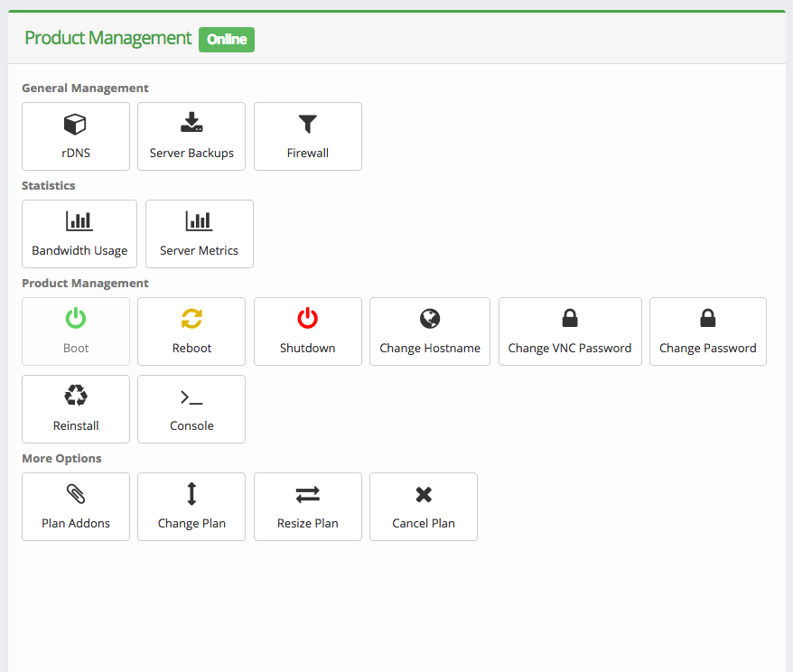This screenshot has height=672, width=793.
Task: Open the Console terminal prompt icon
Action: 191,397
